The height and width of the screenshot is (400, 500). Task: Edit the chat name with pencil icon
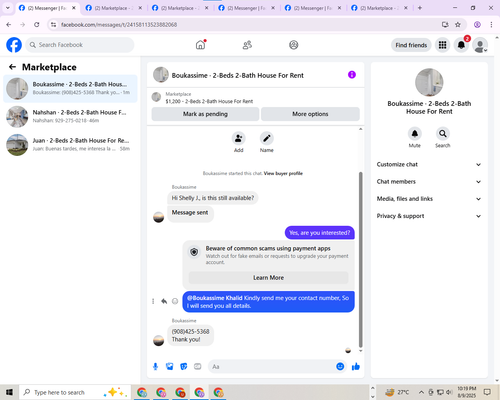267,138
